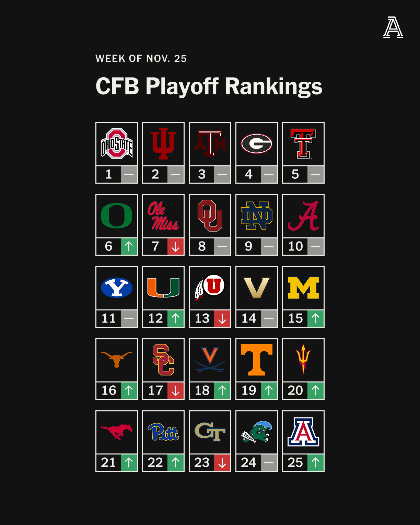This screenshot has height=525, width=420.
Task: Select the green Oregon O logo
Action: (x=117, y=216)
